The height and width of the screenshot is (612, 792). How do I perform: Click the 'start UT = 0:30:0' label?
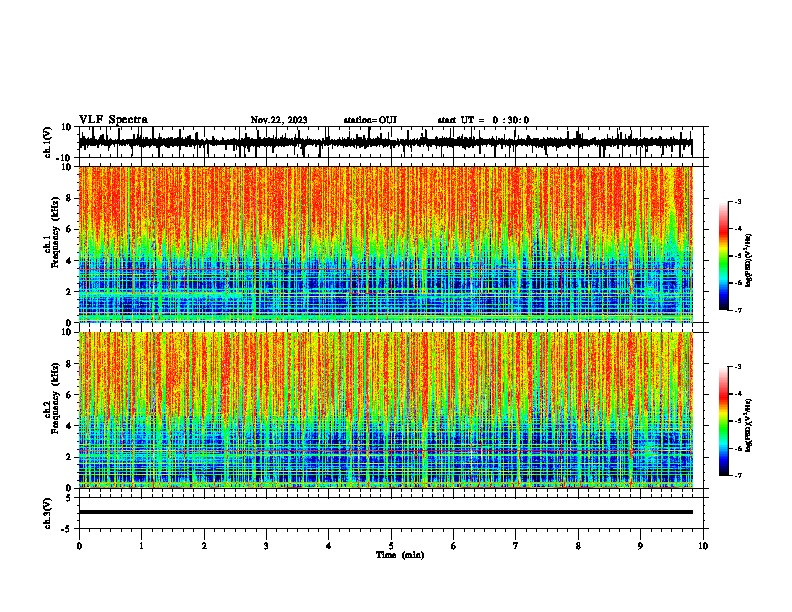click(483, 120)
